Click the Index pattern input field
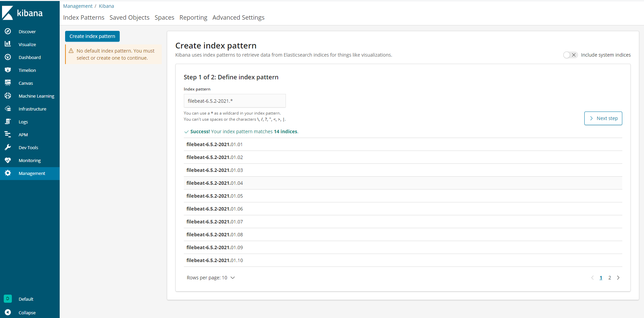Screen dimensions: 644x318 235,101
